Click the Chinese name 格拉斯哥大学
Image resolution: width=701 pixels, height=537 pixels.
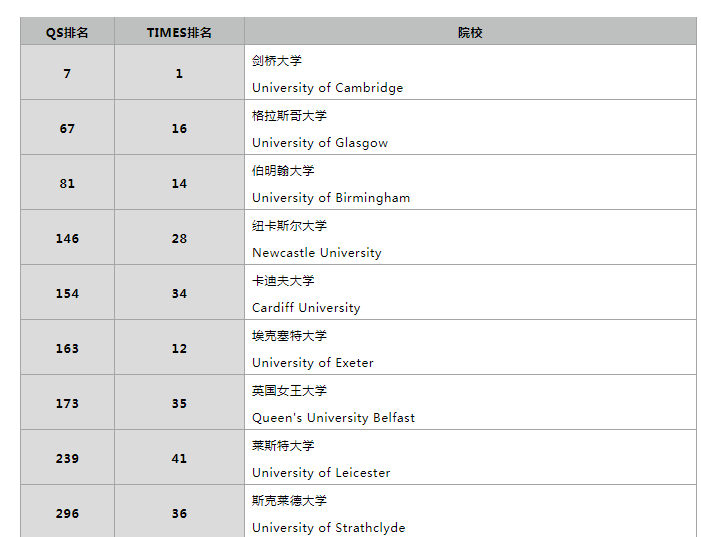click(x=289, y=116)
